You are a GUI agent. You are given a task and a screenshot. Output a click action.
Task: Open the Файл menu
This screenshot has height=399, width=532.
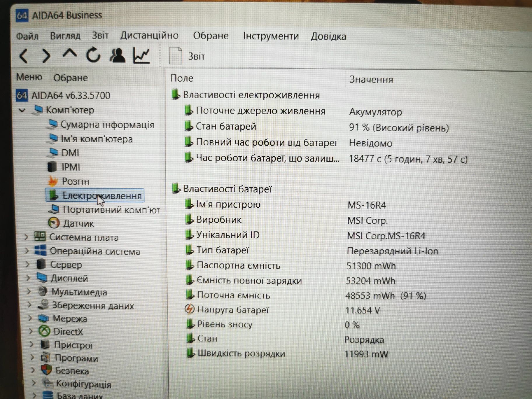click(x=27, y=36)
